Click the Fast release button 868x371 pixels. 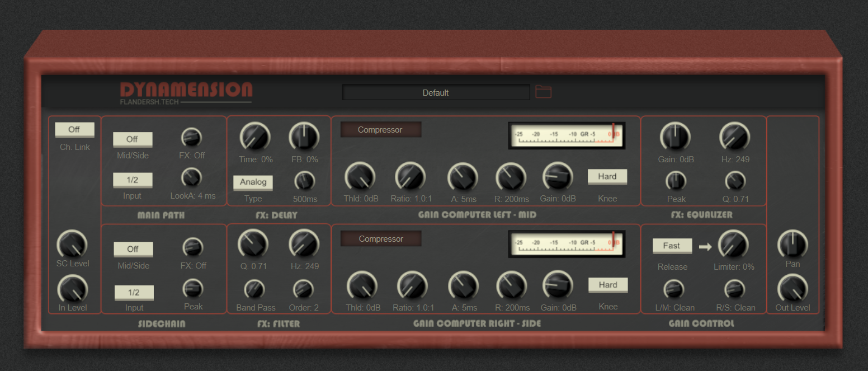pos(672,246)
